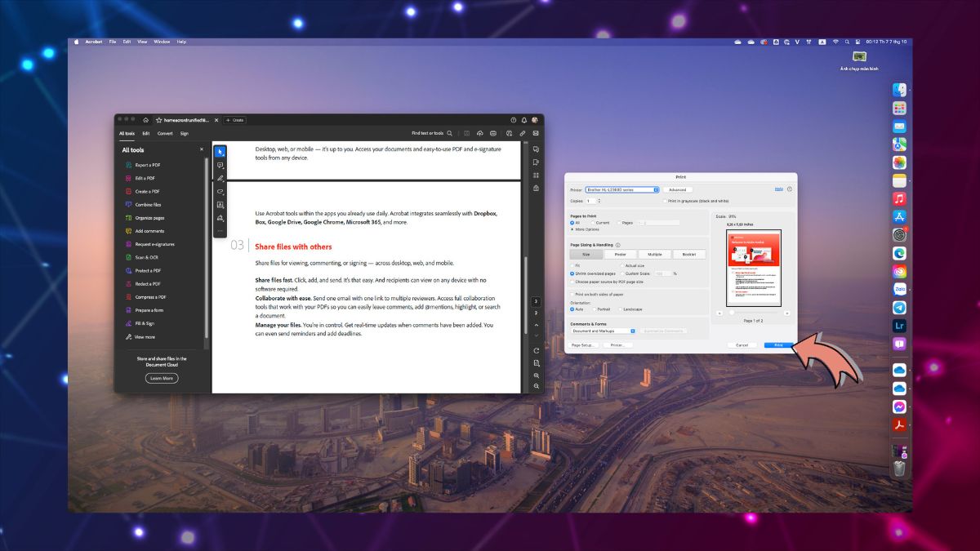Launch the Fill & Sign tool
The height and width of the screenshot is (551, 980).
141,323
